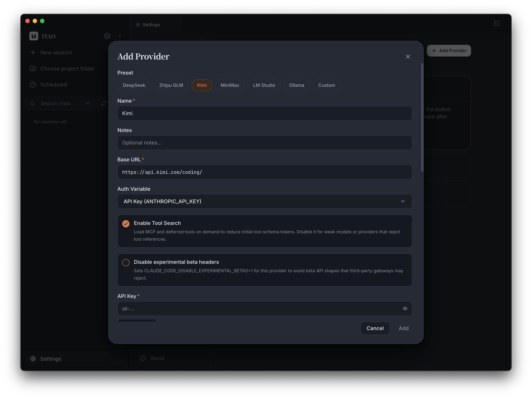The height and width of the screenshot is (398, 532).
Task: Click the API Key input field
Action: (265, 308)
